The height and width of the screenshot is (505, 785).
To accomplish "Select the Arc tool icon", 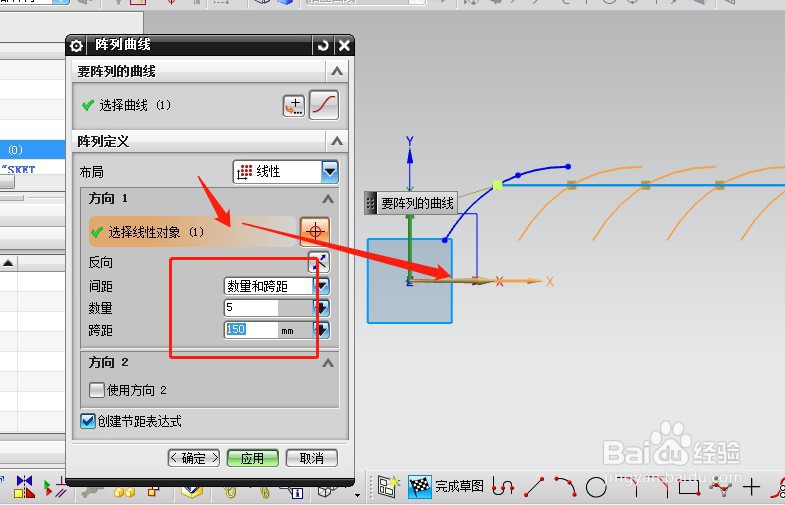I will pyautogui.click(x=565, y=486).
